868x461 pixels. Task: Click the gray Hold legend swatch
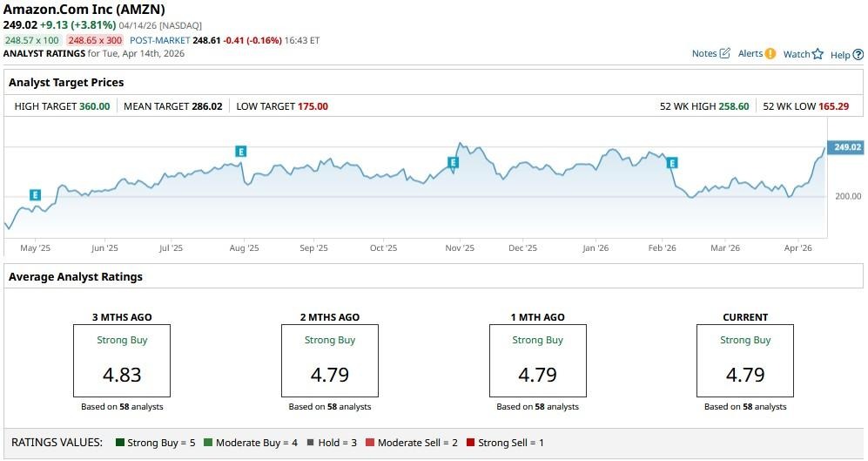(x=311, y=442)
